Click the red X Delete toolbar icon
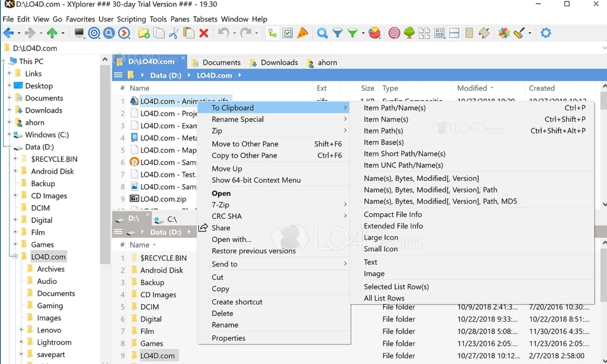Image resolution: width=607 pixels, height=364 pixels. click(x=204, y=33)
